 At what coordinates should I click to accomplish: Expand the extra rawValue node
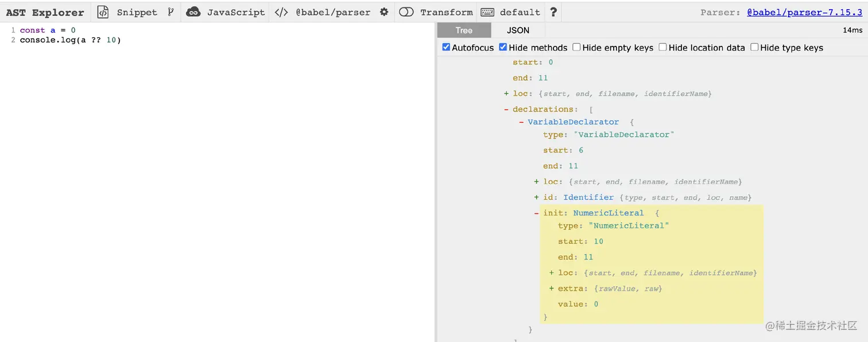[552, 289]
